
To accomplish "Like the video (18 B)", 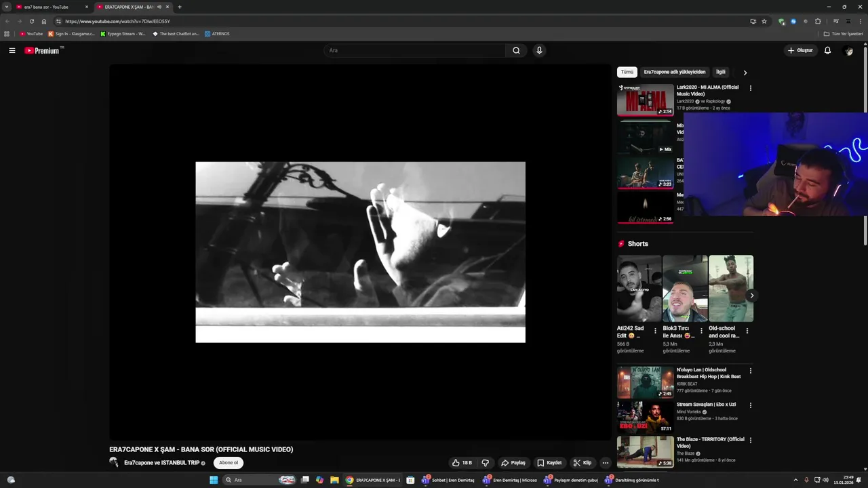I will point(462,463).
